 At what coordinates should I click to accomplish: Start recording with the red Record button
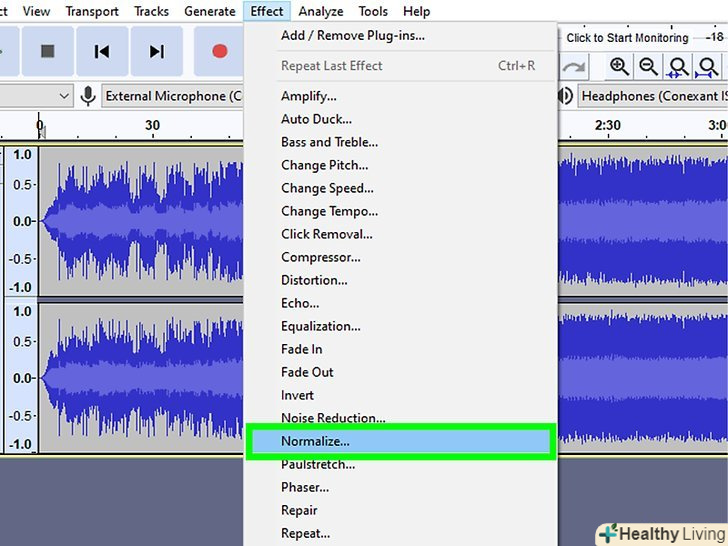(x=219, y=51)
